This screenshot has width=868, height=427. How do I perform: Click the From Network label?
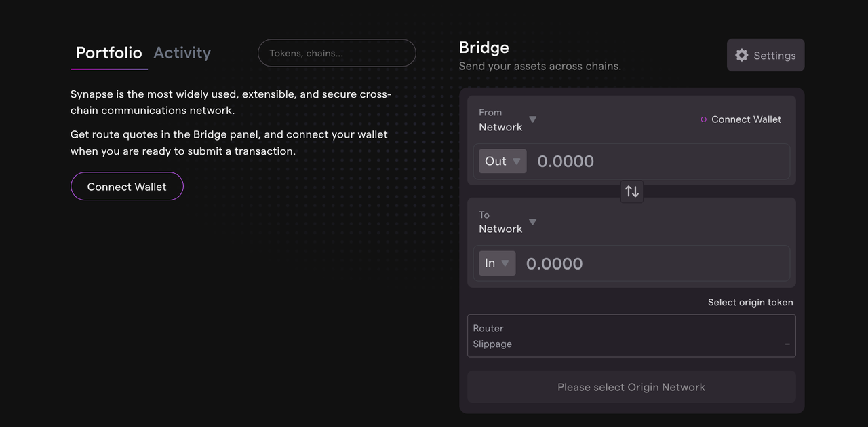pyautogui.click(x=500, y=127)
